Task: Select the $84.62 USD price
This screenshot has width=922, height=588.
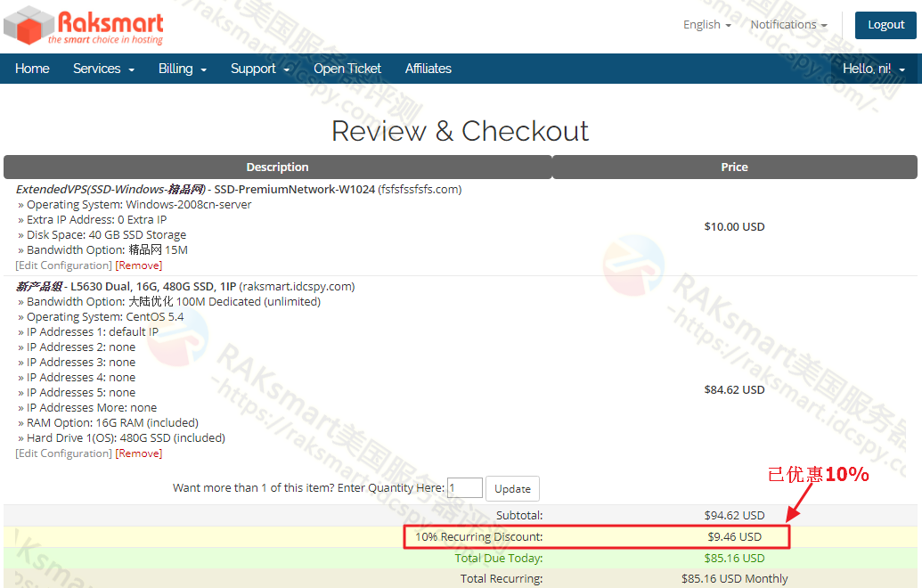Action: coord(734,390)
